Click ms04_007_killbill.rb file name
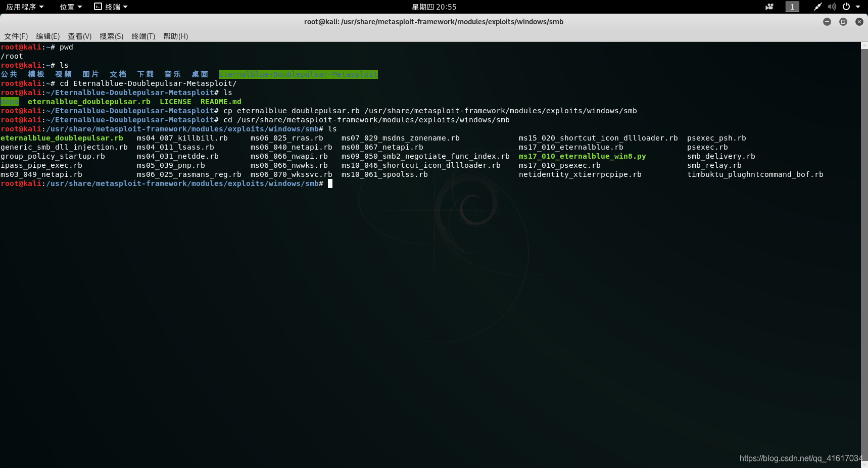Viewport: 868px width, 468px height. point(182,138)
